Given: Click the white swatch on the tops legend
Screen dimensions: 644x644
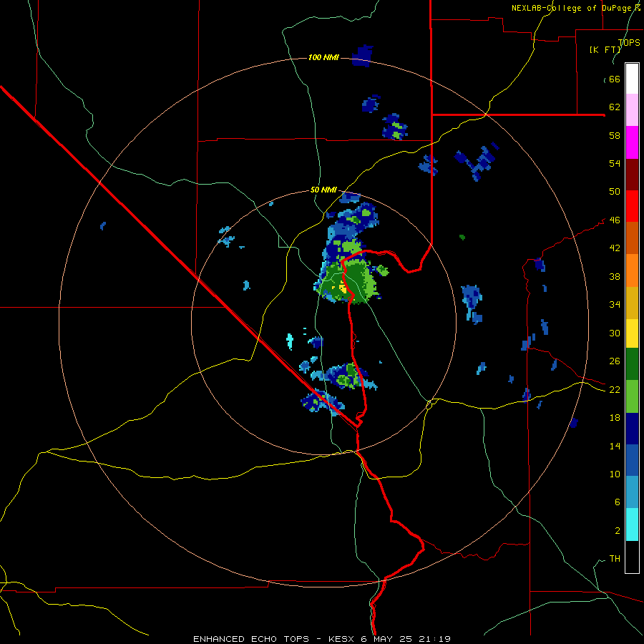Looking at the screenshot, I should click(632, 79).
